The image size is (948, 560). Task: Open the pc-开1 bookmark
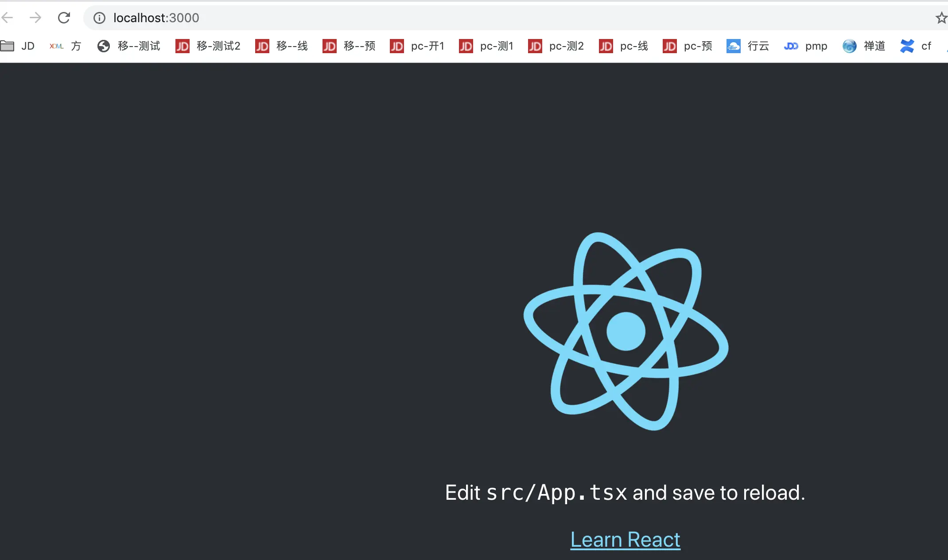(x=417, y=46)
